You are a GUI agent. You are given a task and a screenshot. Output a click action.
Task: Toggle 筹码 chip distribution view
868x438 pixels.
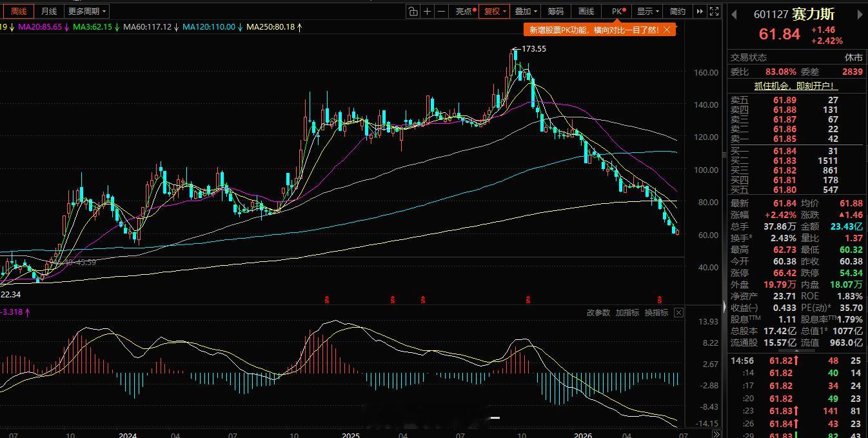(x=556, y=11)
